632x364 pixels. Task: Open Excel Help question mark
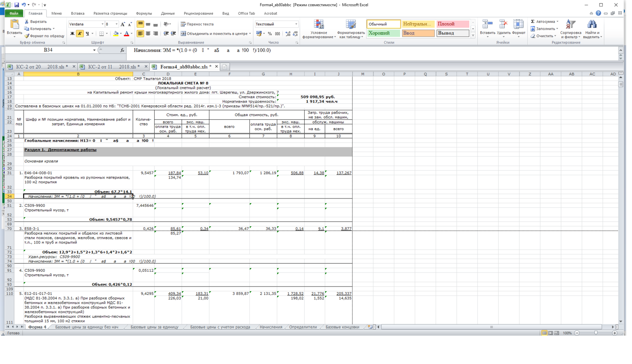click(598, 13)
